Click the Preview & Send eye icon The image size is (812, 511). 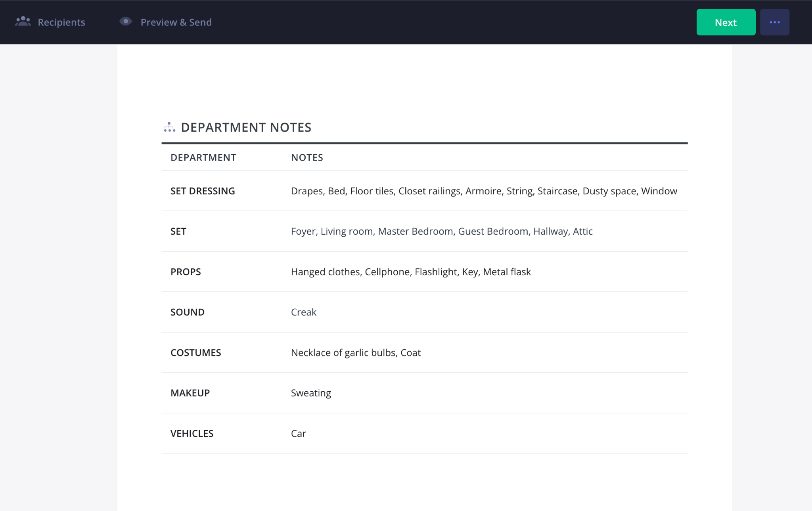click(126, 21)
